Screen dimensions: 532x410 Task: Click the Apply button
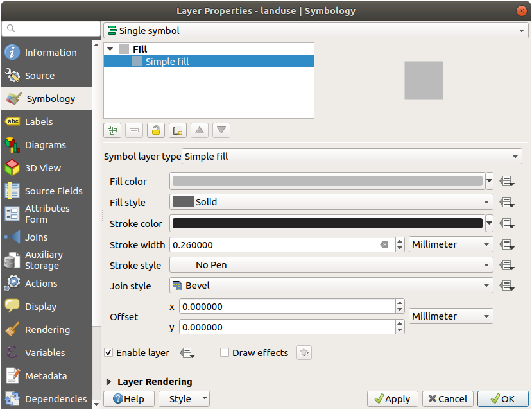(x=393, y=398)
